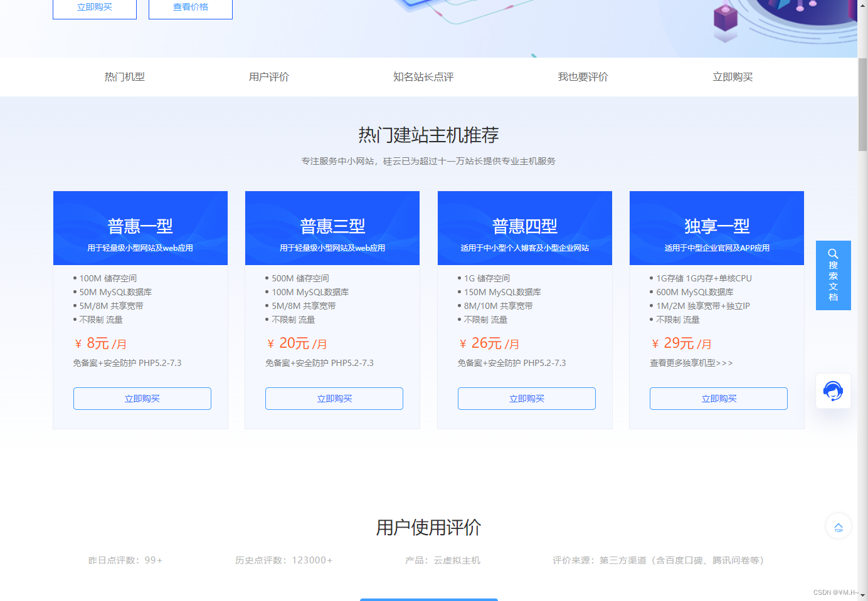Click the 热门建站主机推荐 heading
The height and width of the screenshot is (601, 868).
coord(429,135)
